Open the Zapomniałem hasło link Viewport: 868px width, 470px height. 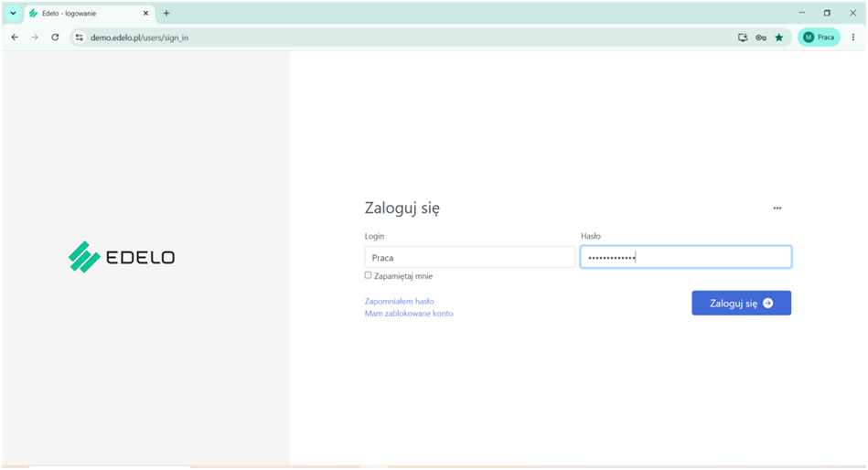[x=399, y=301]
